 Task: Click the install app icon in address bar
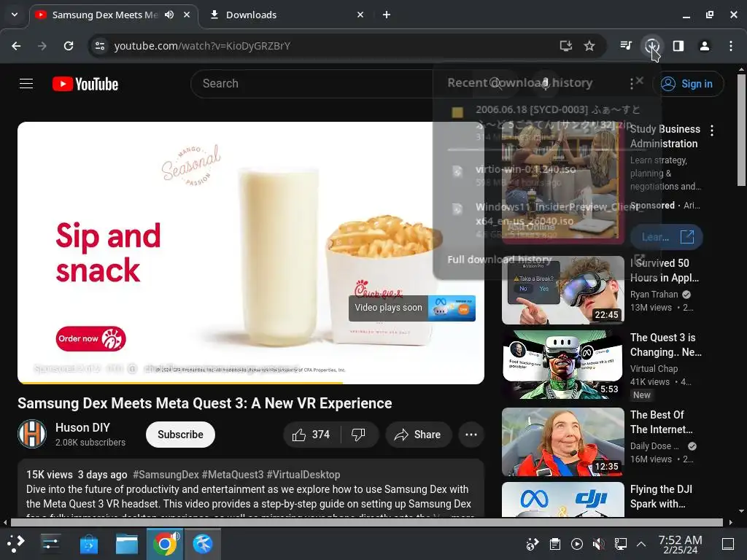tap(565, 46)
